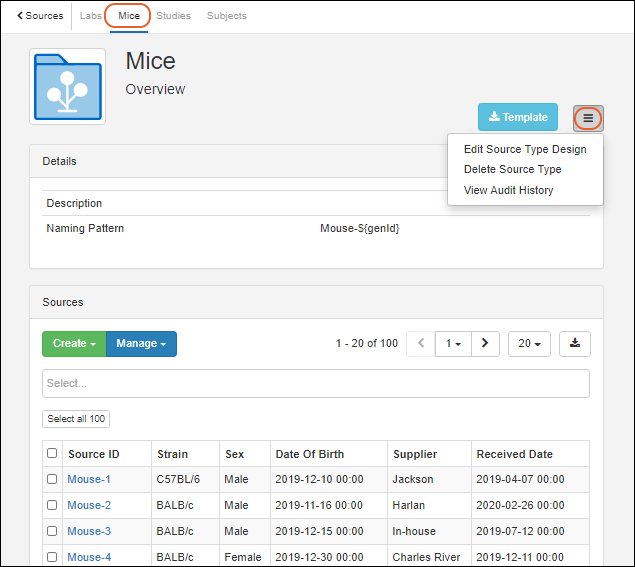Open the Create dropdown

(x=74, y=344)
